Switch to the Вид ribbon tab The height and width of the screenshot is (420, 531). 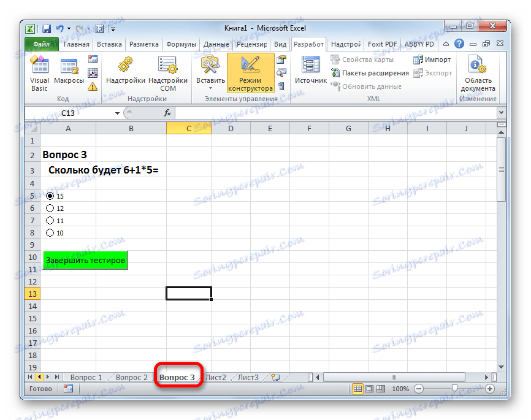click(280, 44)
